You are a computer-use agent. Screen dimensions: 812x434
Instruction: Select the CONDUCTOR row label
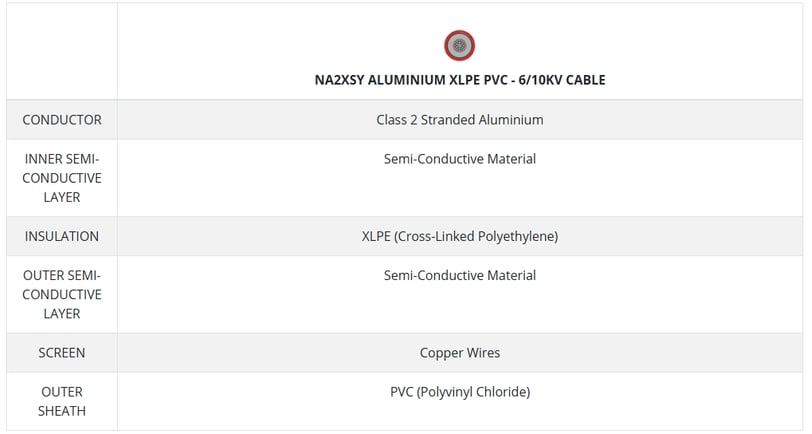(62, 120)
